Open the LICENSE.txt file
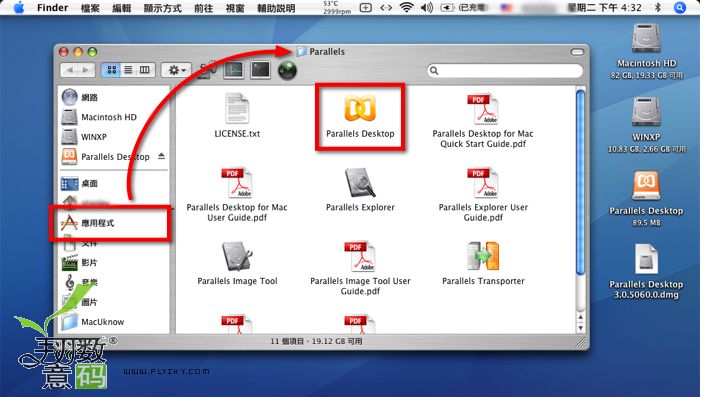The width and height of the screenshot is (708, 397). [x=237, y=108]
